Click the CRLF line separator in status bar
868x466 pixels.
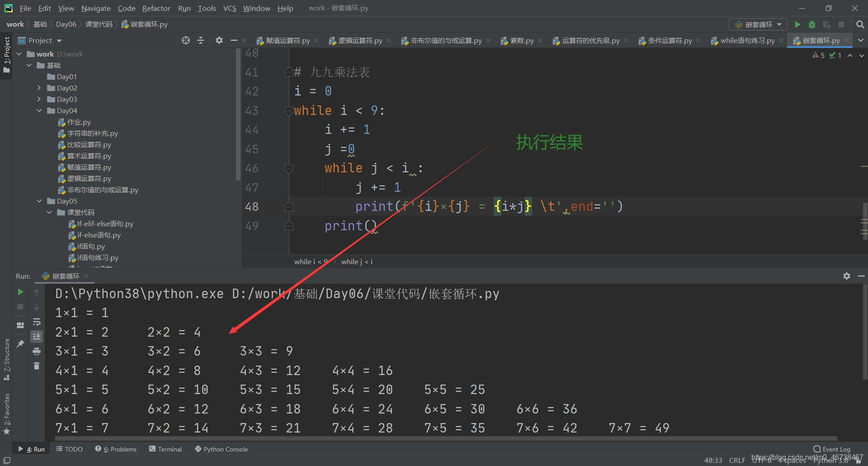pos(737,460)
